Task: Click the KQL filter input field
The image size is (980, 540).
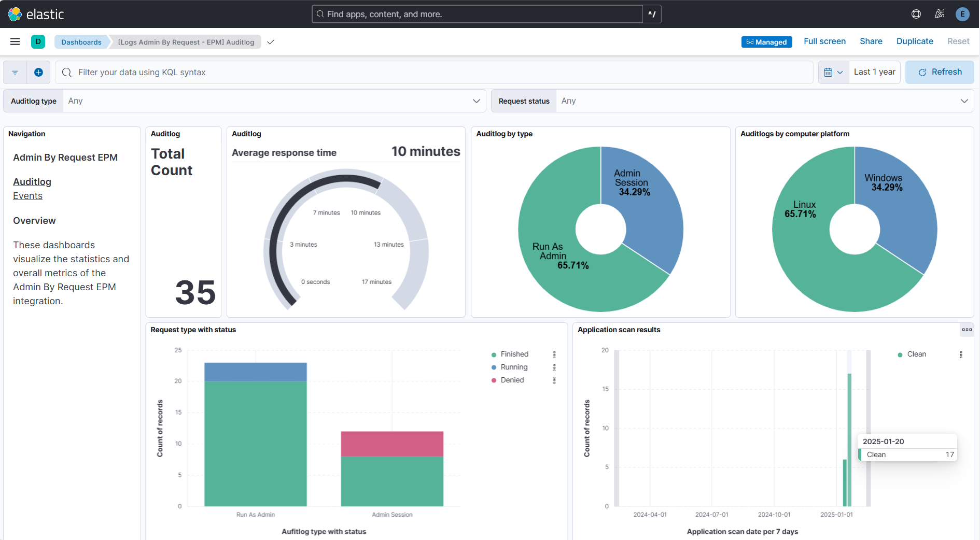Action: [311, 72]
